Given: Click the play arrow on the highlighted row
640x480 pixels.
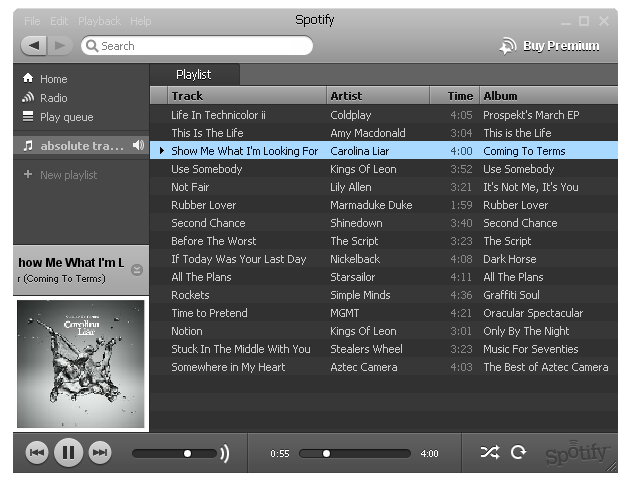Looking at the screenshot, I should click(162, 151).
